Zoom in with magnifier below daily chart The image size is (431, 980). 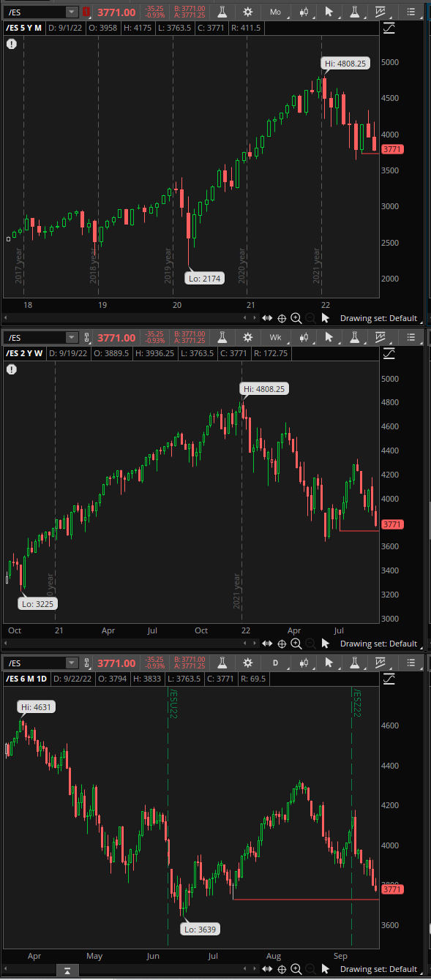(296, 969)
